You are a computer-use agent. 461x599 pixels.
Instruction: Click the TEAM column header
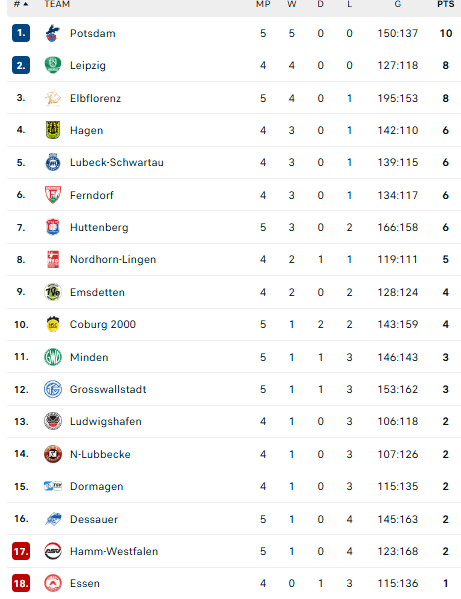(57, 4)
